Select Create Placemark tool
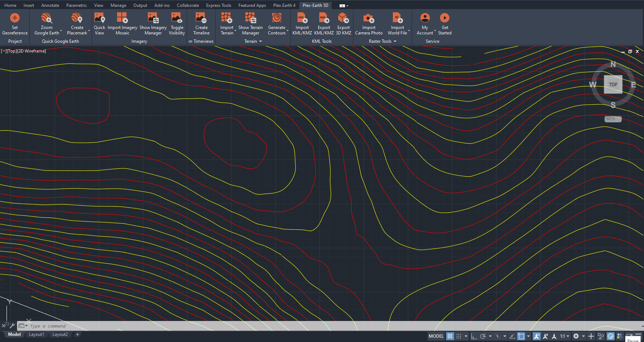The height and width of the screenshot is (342, 644). (x=77, y=24)
